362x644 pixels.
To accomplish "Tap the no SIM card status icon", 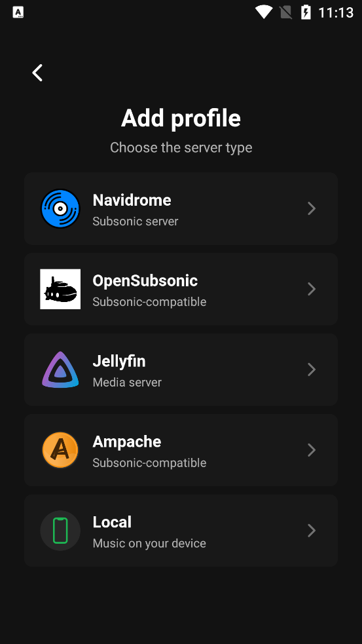I will [x=286, y=12].
